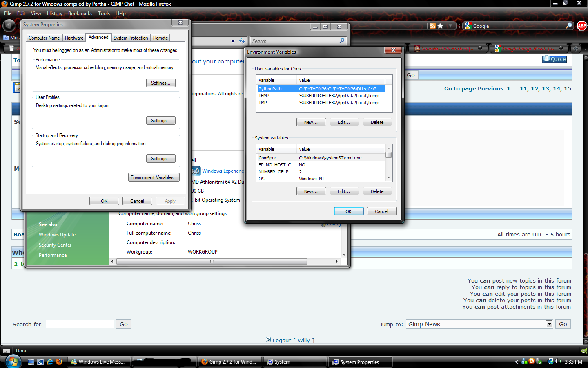Switch to the System Protection tab
Screen dimensions: 588x368
pyautogui.click(x=131, y=38)
